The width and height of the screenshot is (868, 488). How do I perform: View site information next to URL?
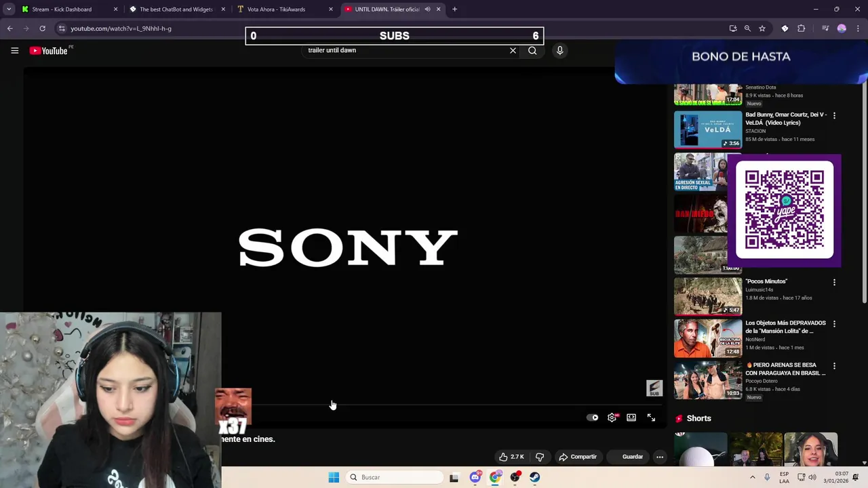point(62,28)
